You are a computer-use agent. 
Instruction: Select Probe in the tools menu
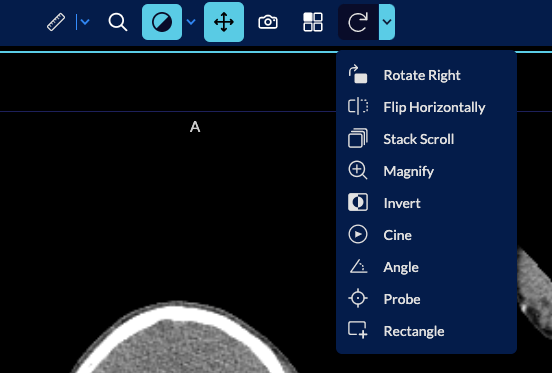426,299
